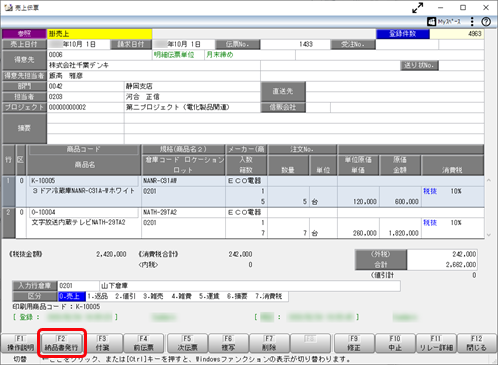498x365 pixels.
Task: Click the 部門 button
Action: pyautogui.click(x=24, y=86)
